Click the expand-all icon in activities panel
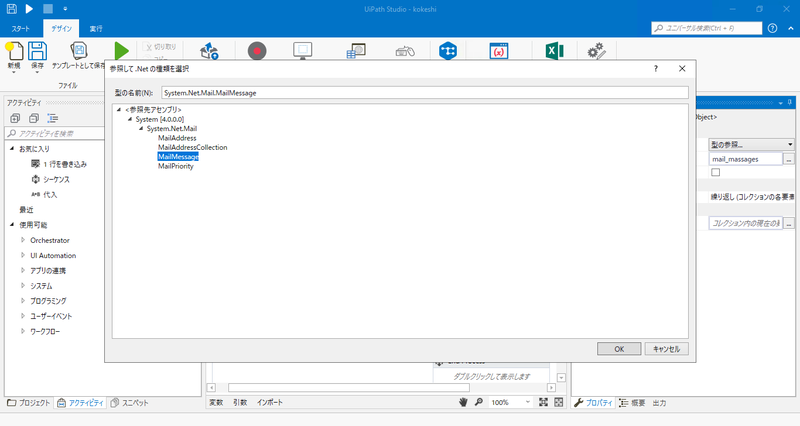This screenshot has height=426, width=800. pyautogui.click(x=15, y=118)
